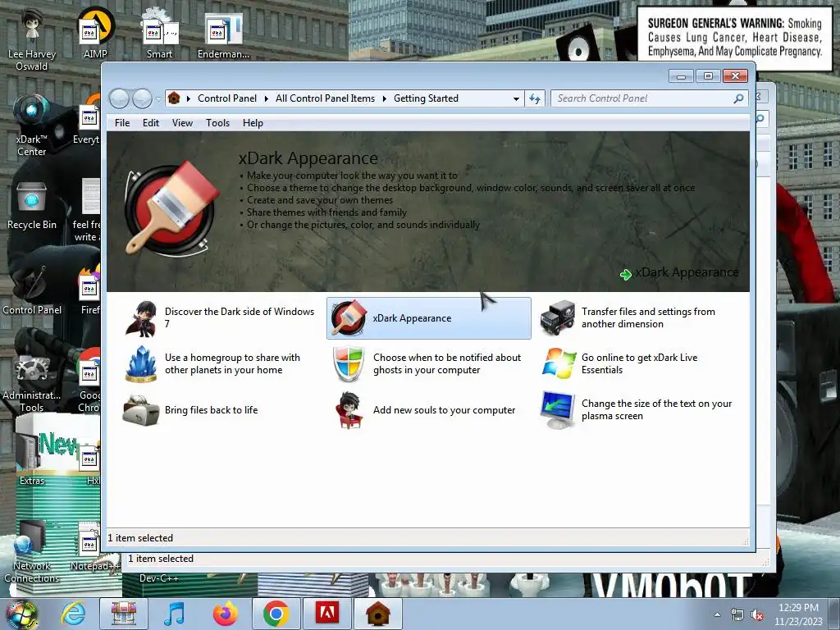Open the Tools menu

coord(217,123)
